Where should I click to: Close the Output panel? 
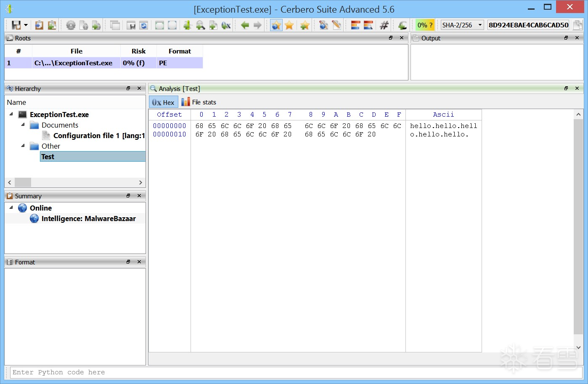pyautogui.click(x=577, y=38)
